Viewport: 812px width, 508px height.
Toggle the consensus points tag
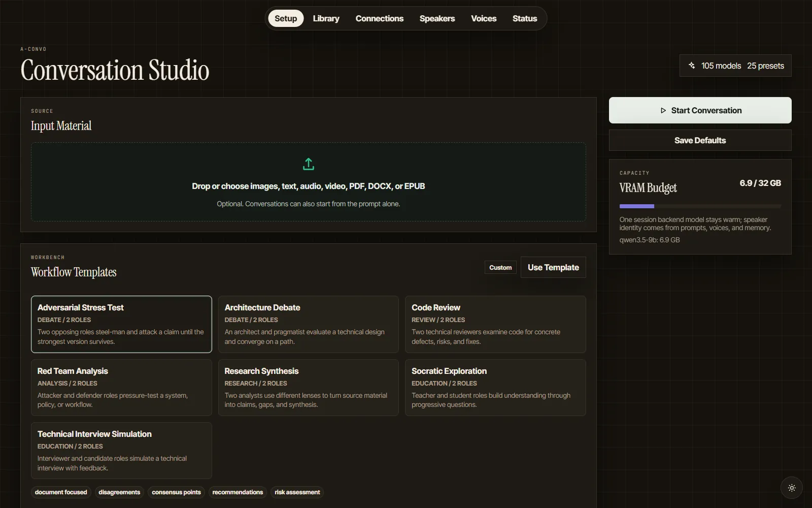[x=176, y=492]
